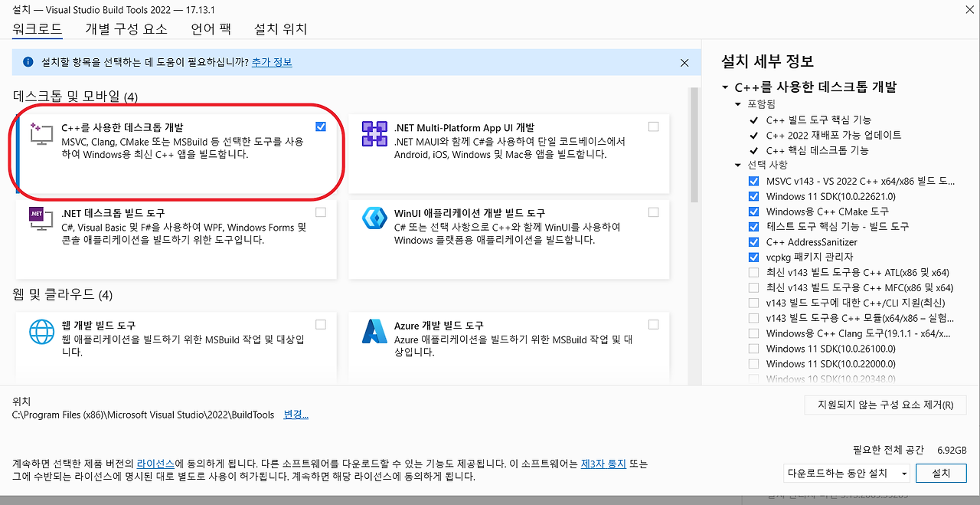
Task: Uncheck vcpkg 패키지 관리자 option
Action: [753, 257]
